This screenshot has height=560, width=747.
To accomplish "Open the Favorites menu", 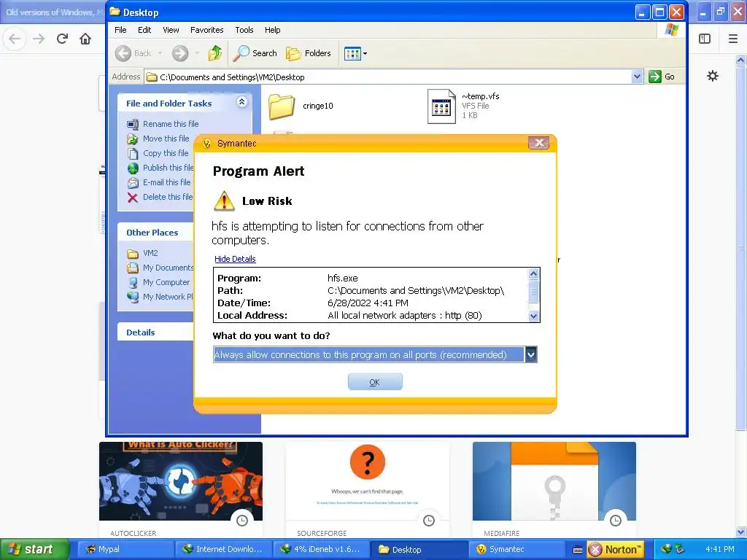I will click(206, 29).
